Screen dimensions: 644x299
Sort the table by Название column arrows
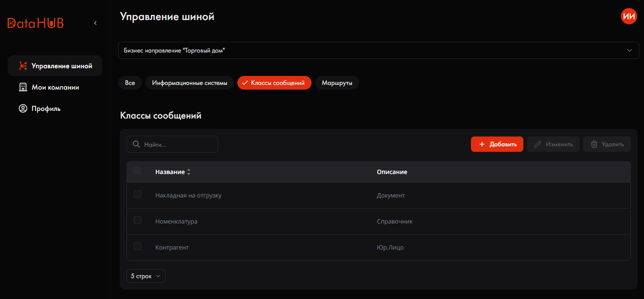click(189, 172)
